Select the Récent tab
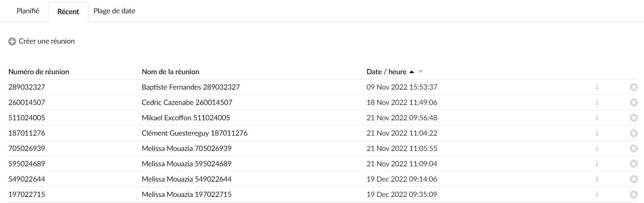Image resolution: width=644 pixels, height=203 pixels. (68, 12)
